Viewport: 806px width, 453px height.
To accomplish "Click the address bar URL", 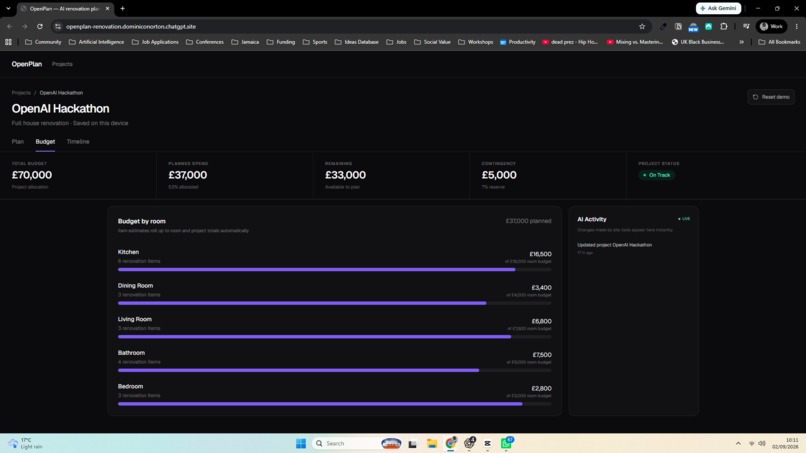I will click(131, 26).
